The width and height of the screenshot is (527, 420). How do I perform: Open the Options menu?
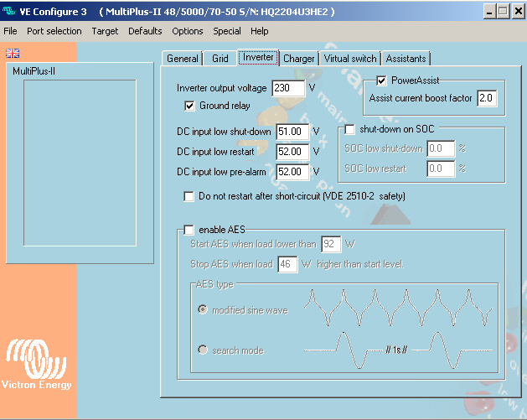coord(188,31)
